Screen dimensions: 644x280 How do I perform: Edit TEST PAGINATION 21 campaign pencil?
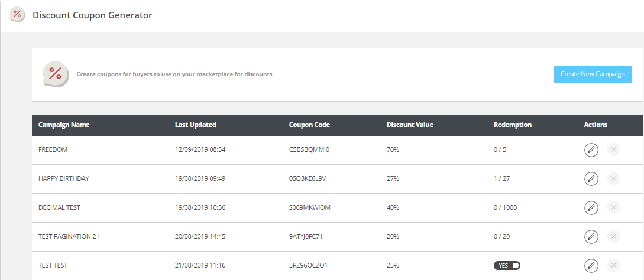pos(591,236)
